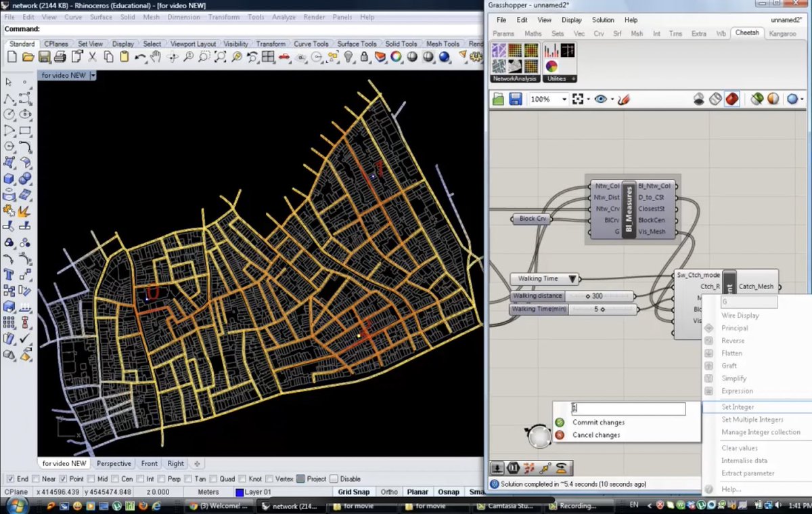Select the Pan hand tool
This screenshot has height=514, width=812.
156,57
